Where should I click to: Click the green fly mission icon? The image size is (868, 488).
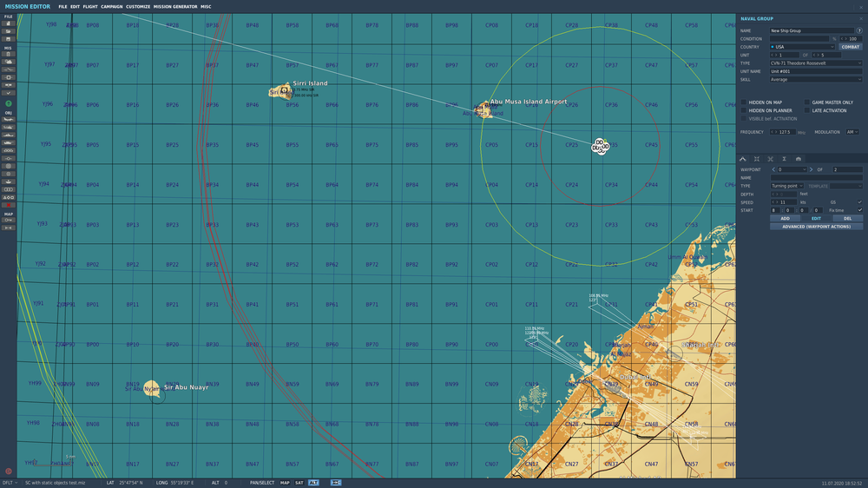pos(9,103)
